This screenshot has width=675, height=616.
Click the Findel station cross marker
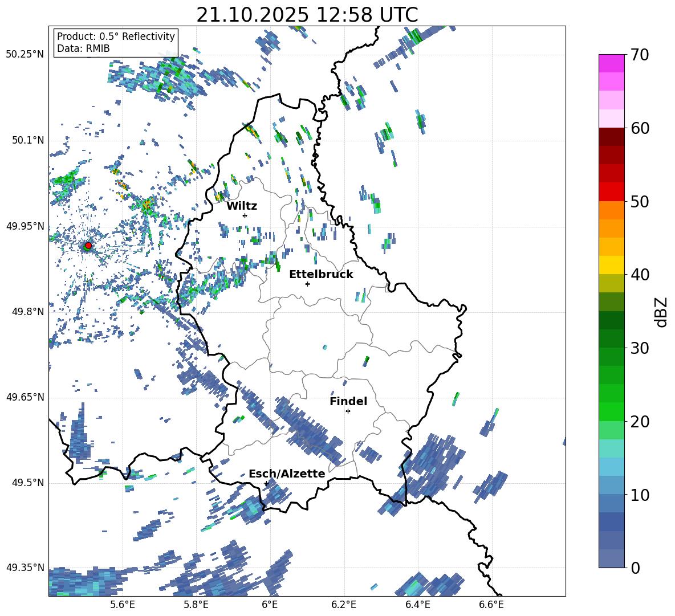click(x=348, y=411)
